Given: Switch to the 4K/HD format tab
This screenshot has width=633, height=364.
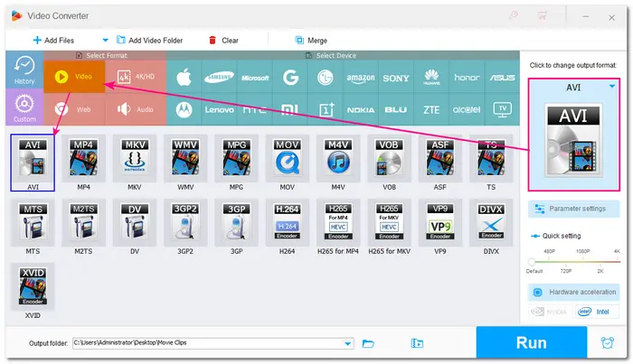Looking at the screenshot, I should click(x=136, y=77).
